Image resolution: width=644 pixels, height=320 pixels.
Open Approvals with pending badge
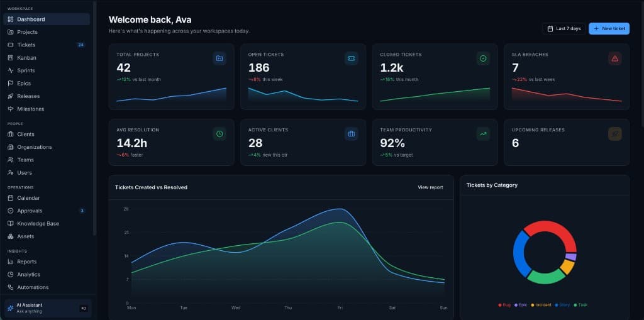click(47, 211)
